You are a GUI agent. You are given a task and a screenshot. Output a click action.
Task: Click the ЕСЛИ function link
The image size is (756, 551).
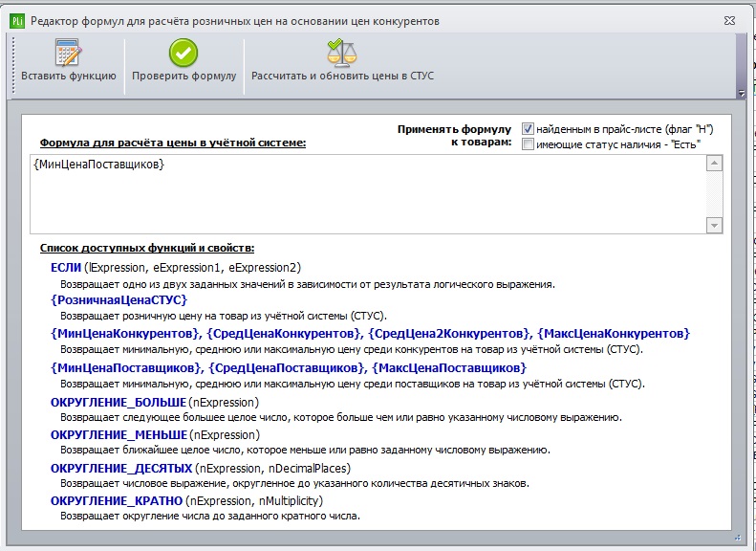coord(66,268)
